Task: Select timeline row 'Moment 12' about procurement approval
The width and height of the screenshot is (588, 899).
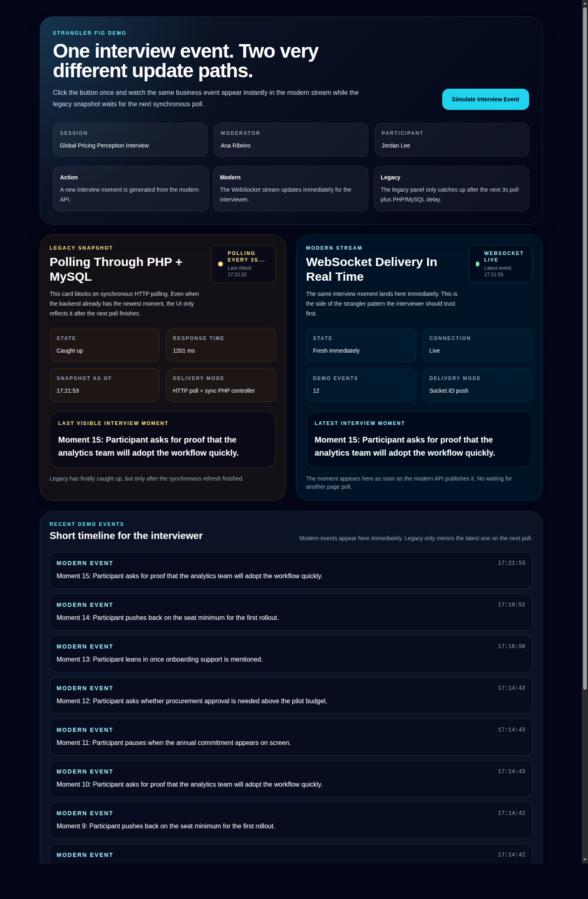Action: coord(291,695)
